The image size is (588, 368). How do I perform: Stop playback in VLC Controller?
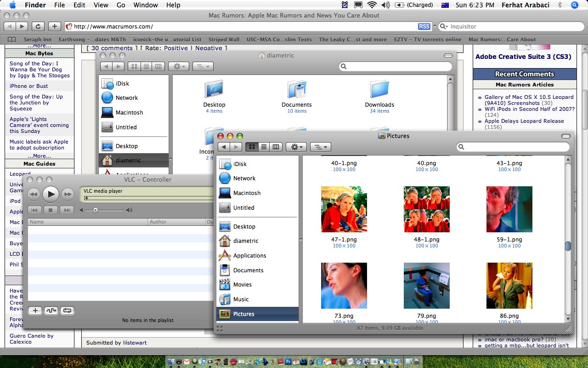click(x=51, y=210)
